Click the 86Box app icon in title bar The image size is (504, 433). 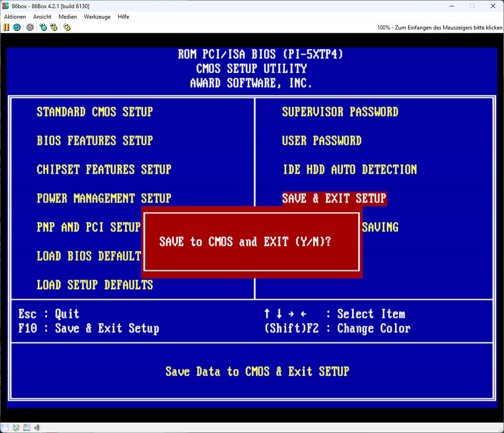5,6
